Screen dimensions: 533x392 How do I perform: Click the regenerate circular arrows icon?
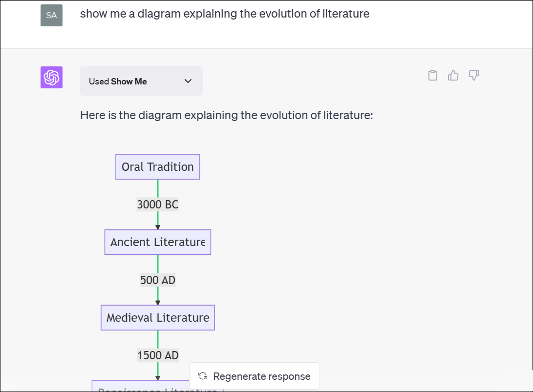203,376
